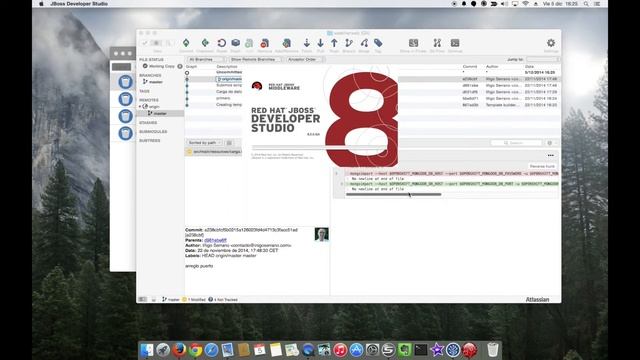Screen dimensions: 640x360
Task: Click the Branch toolbar icon
Action: pos(349,43)
